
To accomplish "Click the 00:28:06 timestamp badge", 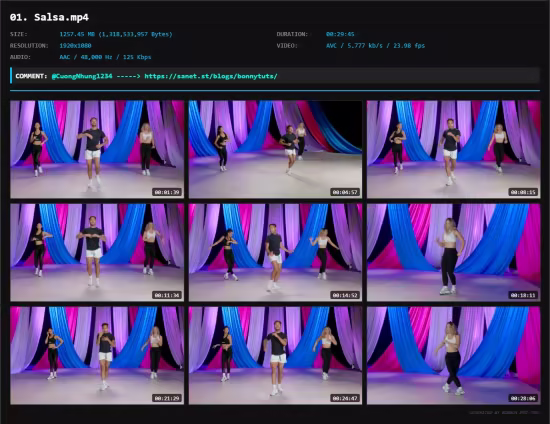I will tap(523, 398).
